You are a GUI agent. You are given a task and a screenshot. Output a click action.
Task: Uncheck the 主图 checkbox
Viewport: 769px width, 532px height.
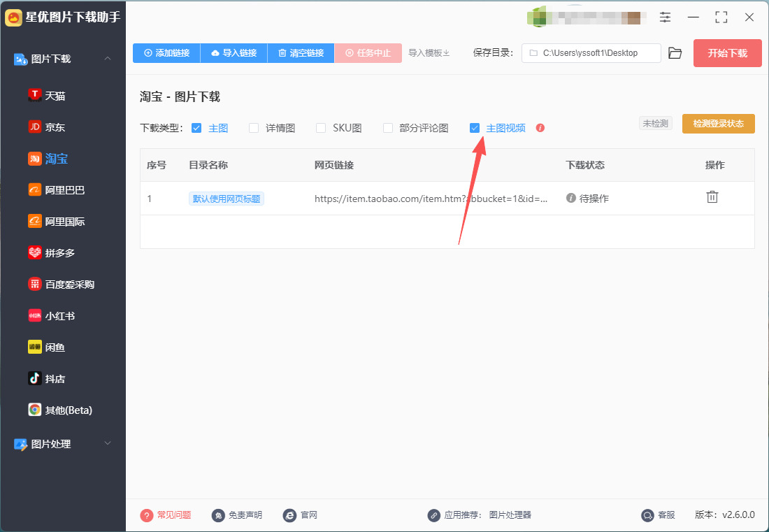pyautogui.click(x=196, y=128)
